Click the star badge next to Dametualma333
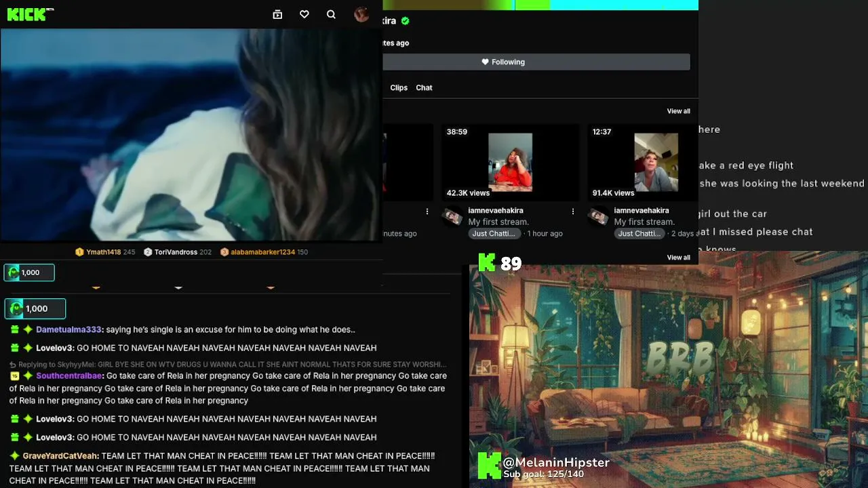 point(28,329)
